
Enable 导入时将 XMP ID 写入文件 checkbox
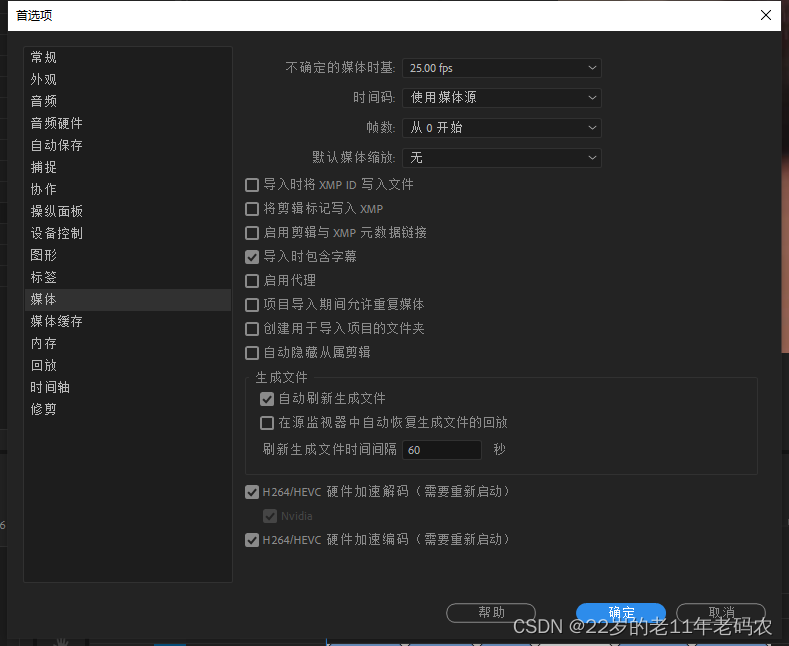coord(252,185)
